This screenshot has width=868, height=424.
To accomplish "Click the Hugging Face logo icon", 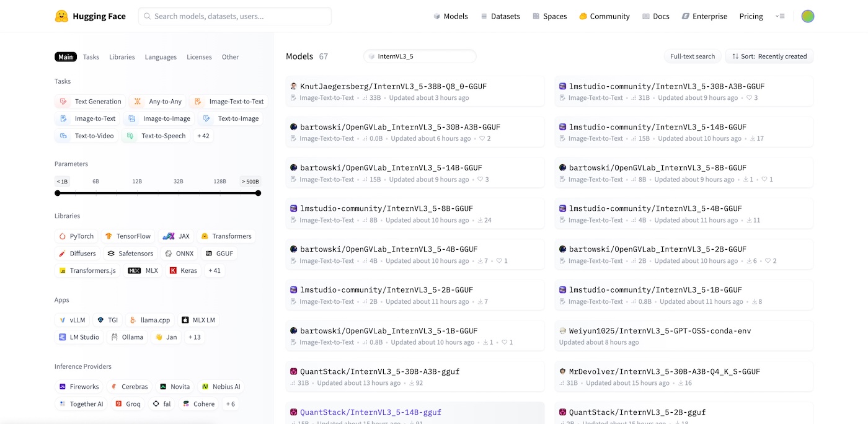I will (61, 16).
